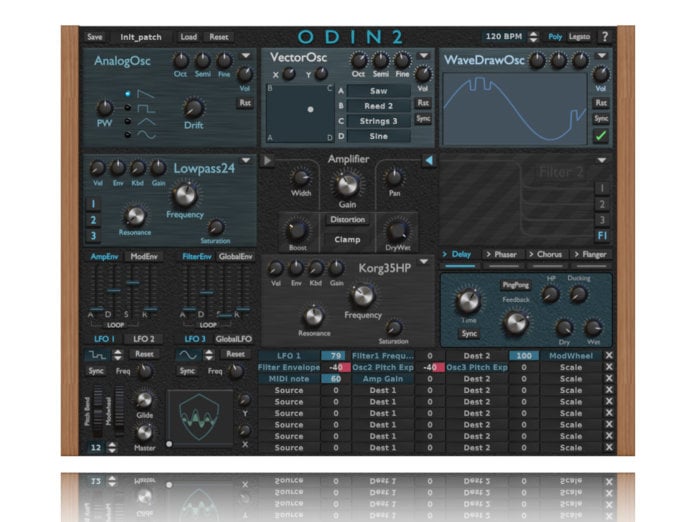The image size is (696, 522).
Task: Switch to the Phaser effect tab
Action: tap(507, 255)
